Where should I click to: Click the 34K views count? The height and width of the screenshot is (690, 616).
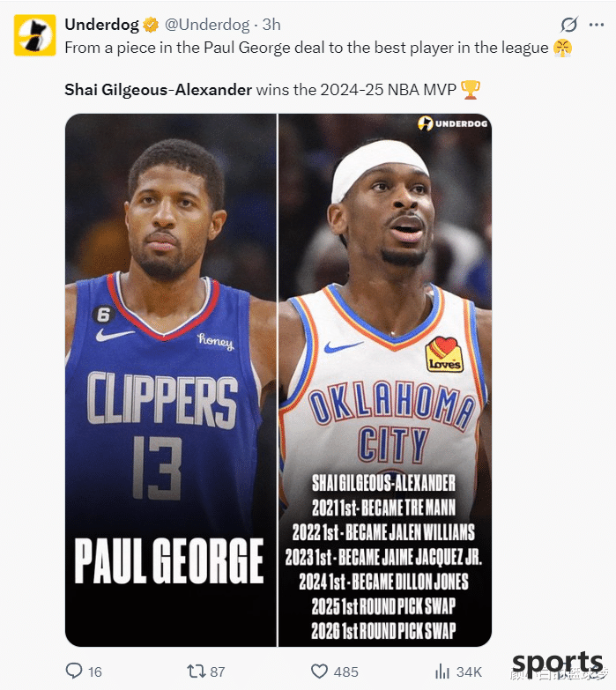point(469,672)
